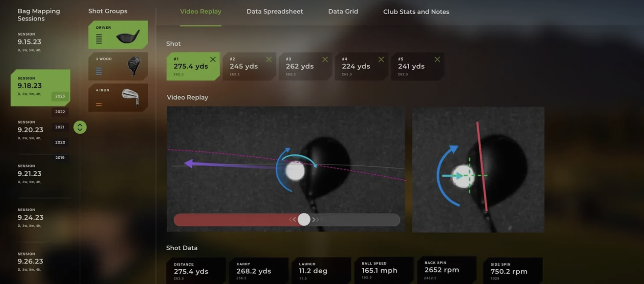
Task: Choose year 2023 in year picker
Action: [x=60, y=96]
